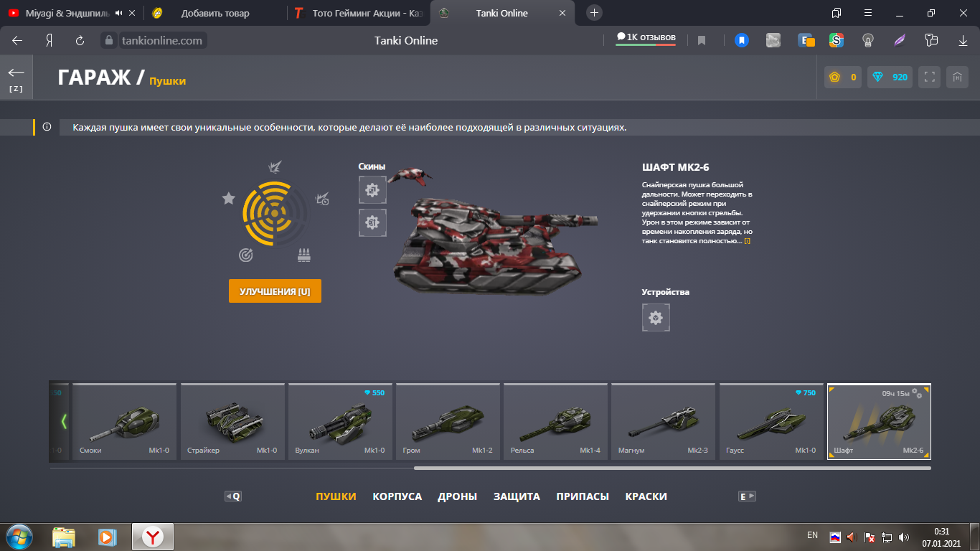Switch to the ПРИПАСЫ tab
This screenshot has width=980, height=551.
tap(583, 496)
